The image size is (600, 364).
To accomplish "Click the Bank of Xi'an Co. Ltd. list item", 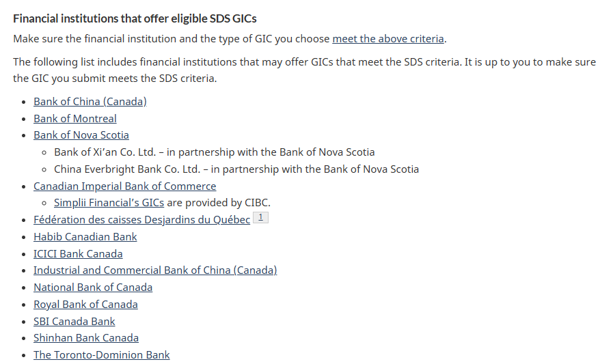I will pyautogui.click(x=214, y=152).
